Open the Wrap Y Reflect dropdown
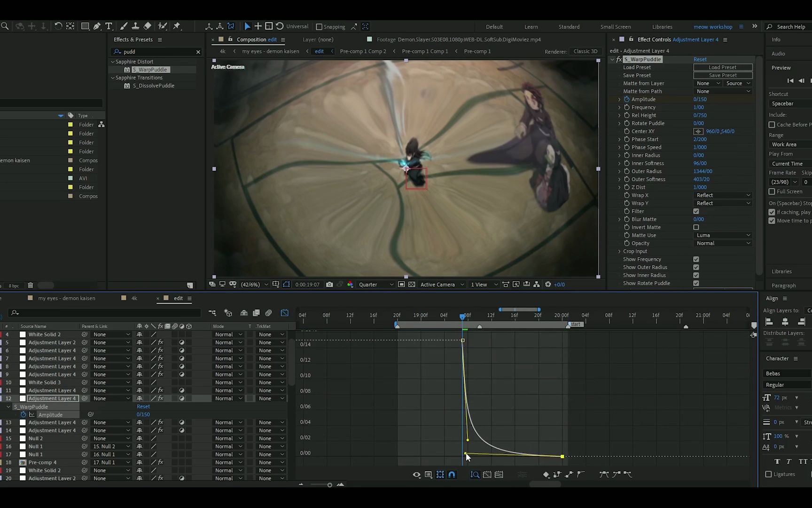Viewport: 812px width, 508px height. coord(723,203)
